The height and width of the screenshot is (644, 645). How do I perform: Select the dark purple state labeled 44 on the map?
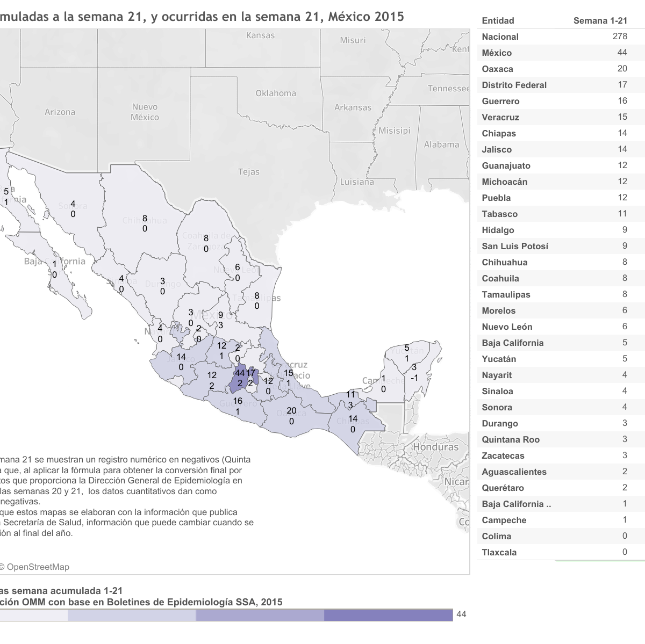(240, 378)
